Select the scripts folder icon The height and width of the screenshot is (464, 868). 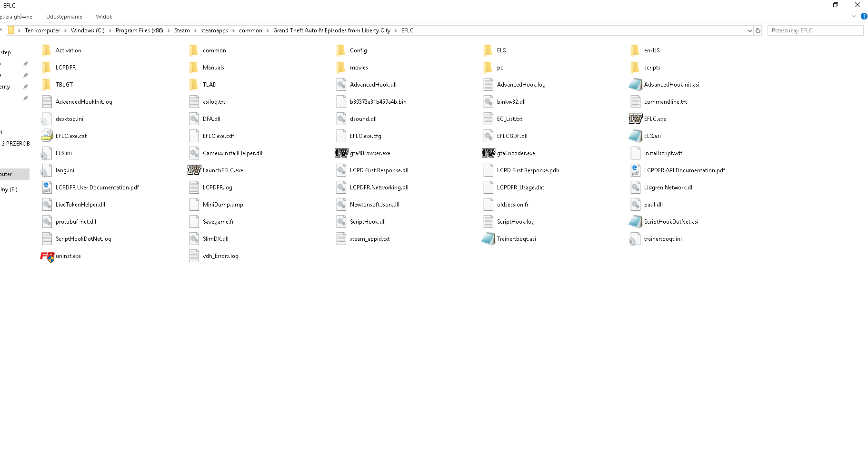click(635, 68)
